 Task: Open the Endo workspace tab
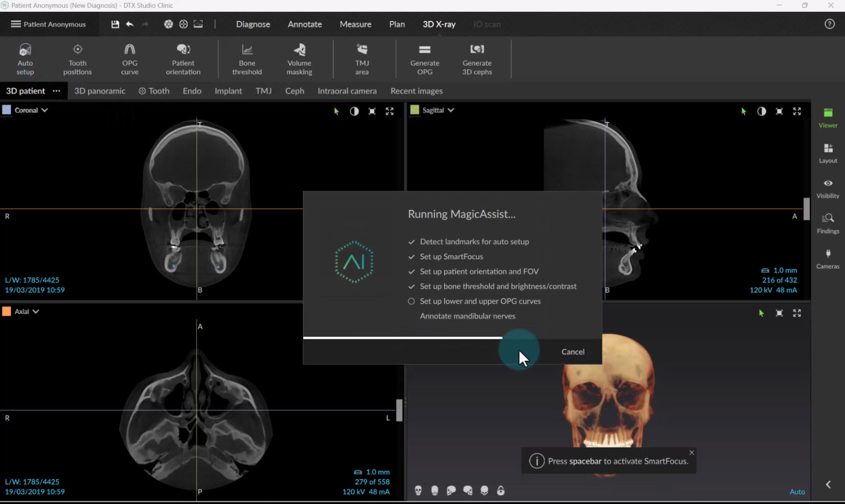coord(192,91)
